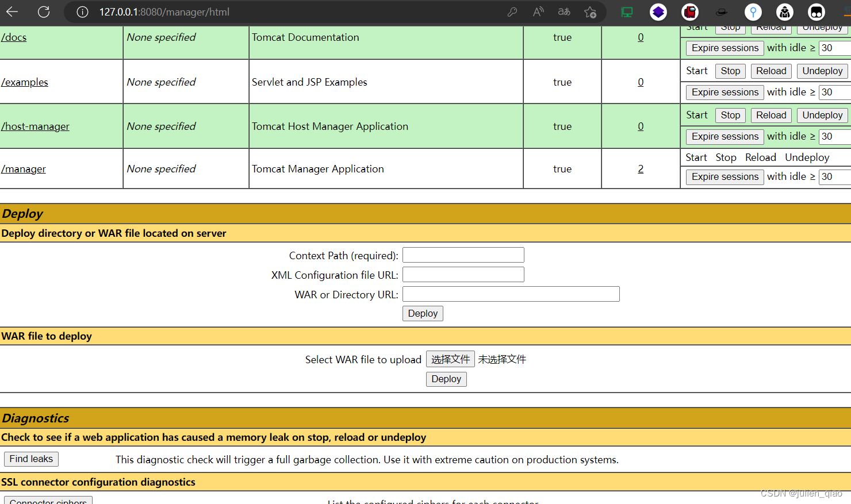Click 'SSL connector configuration diagnostics' heading
This screenshot has height=504, width=851.
point(98,482)
